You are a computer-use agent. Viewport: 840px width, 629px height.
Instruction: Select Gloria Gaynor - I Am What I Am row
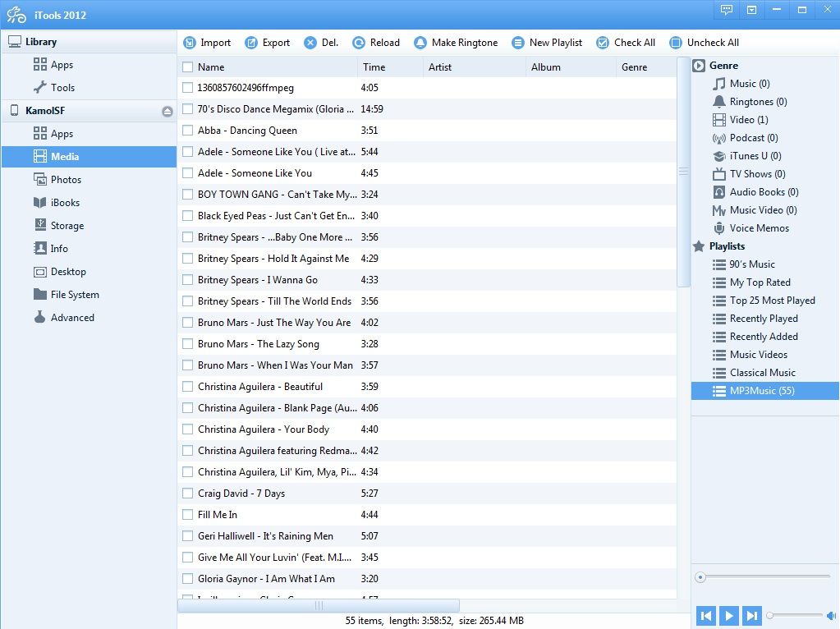pos(427,579)
